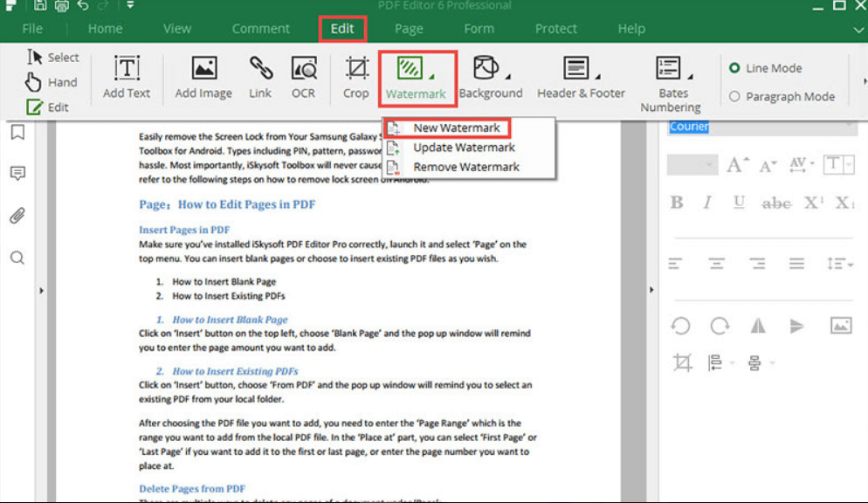Save the document from title bar
Image resolution: width=868 pixels, height=503 pixels.
pyautogui.click(x=40, y=5)
